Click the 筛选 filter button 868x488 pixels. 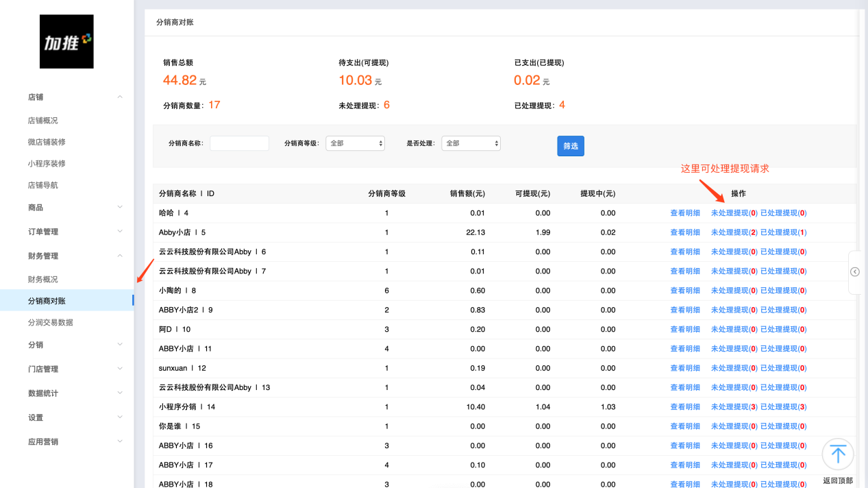(x=571, y=146)
